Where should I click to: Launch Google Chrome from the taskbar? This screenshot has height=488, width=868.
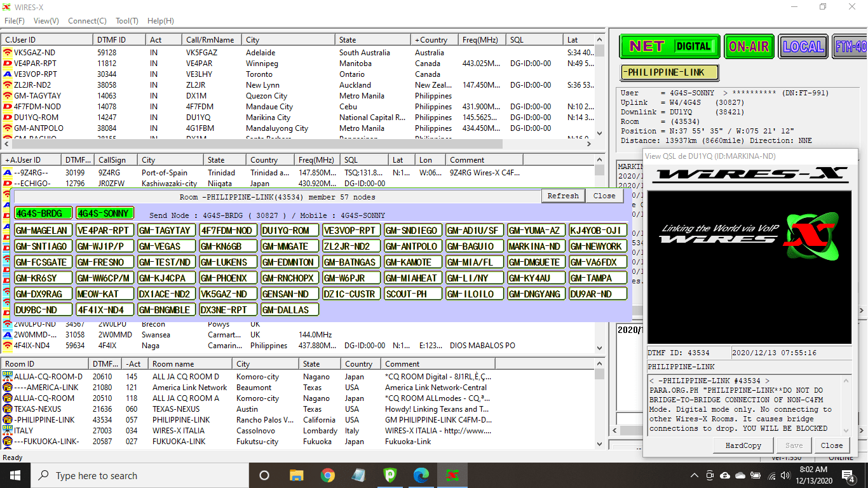click(328, 475)
